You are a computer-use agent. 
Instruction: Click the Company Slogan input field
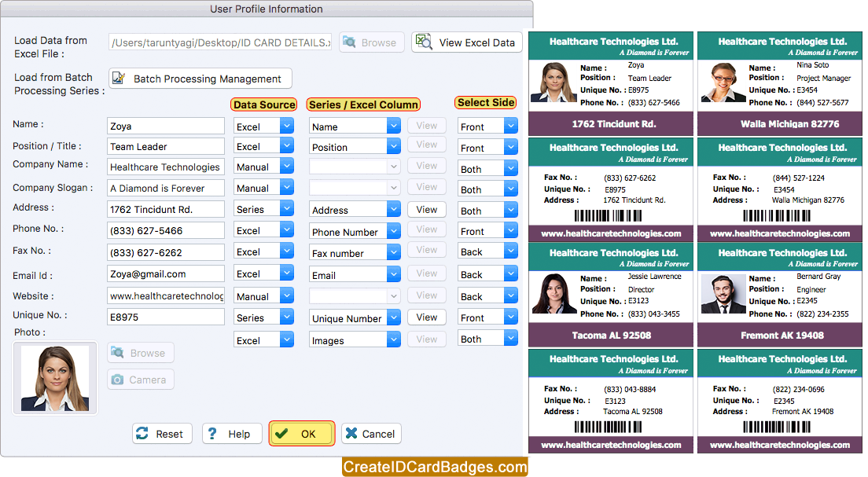(166, 188)
